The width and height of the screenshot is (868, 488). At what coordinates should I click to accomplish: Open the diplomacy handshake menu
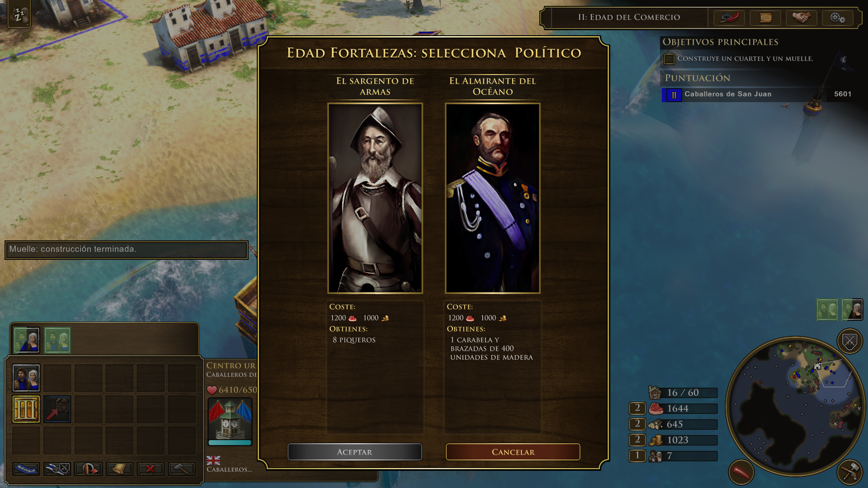[801, 18]
